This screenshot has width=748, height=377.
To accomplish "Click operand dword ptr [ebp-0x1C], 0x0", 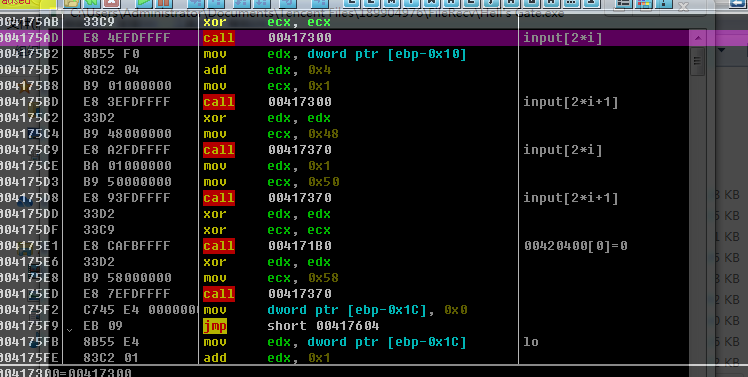I will pyautogui.click(x=367, y=310).
